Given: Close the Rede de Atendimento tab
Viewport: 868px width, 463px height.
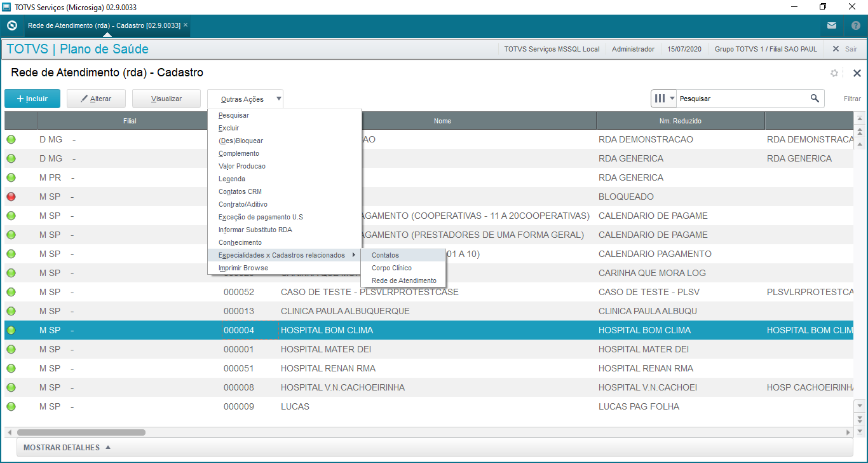Looking at the screenshot, I should click(x=186, y=25).
